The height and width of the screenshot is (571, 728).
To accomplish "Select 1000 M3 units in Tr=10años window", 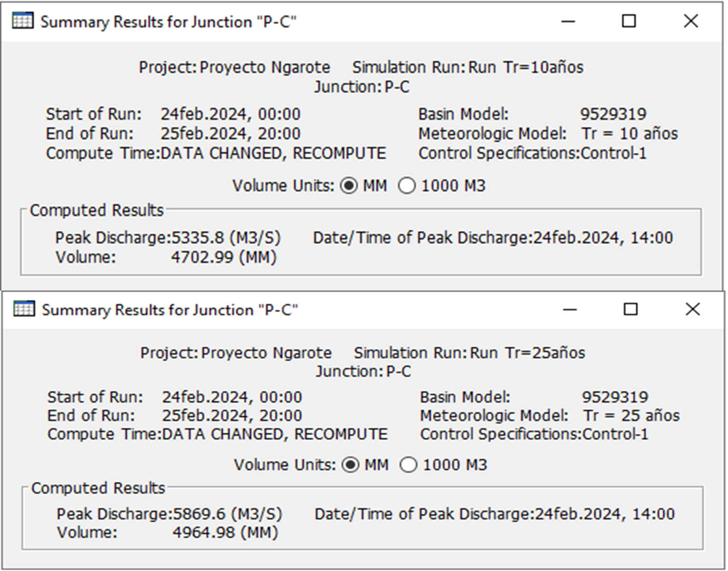I will click(x=407, y=186).
